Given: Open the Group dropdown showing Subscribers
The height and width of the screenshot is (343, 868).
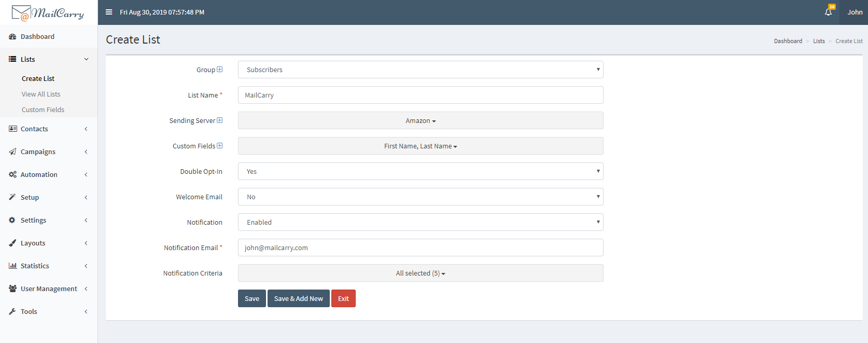Looking at the screenshot, I should pos(421,70).
